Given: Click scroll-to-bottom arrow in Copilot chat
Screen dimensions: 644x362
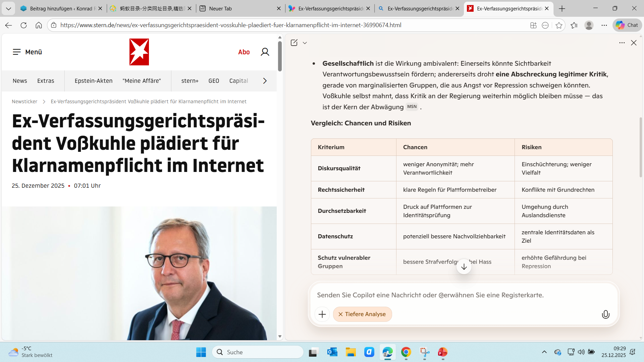Looking at the screenshot, I should click(x=464, y=267).
